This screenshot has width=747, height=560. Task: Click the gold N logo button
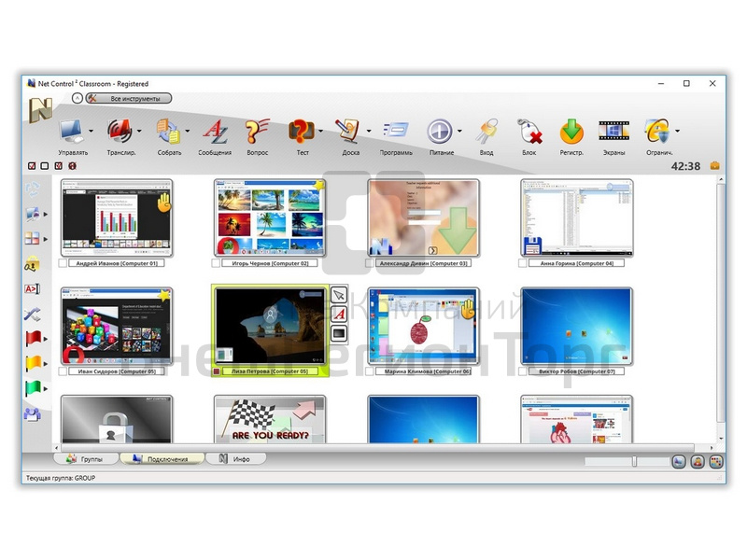(40, 109)
